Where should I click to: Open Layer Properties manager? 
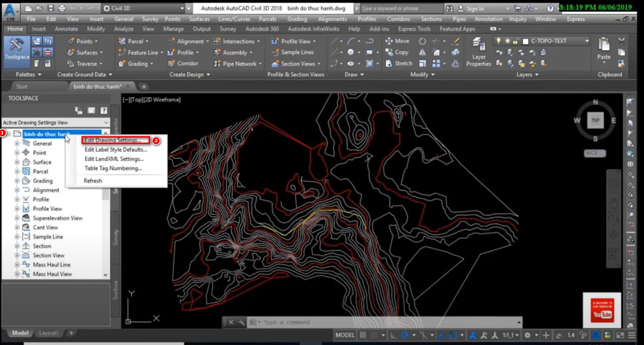pyautogui.click(x=479, y=51)
